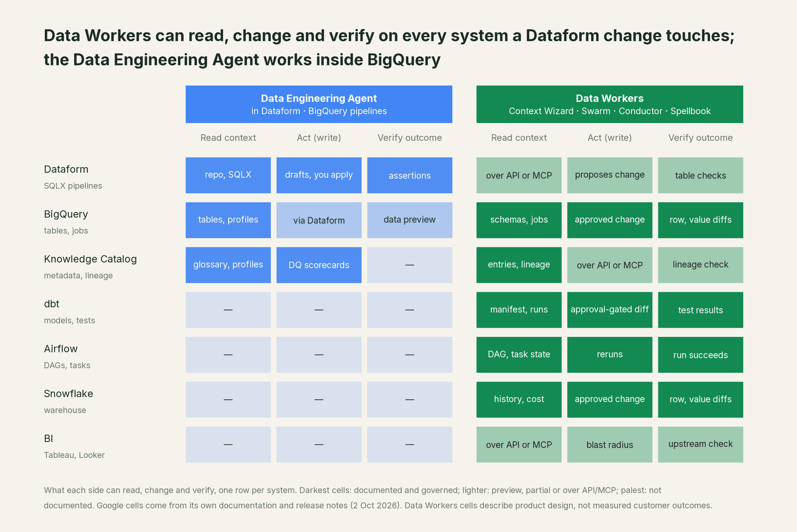The image size is (797, 532).
Task: Select the 'test results' cell
Action: coord(700,310)
